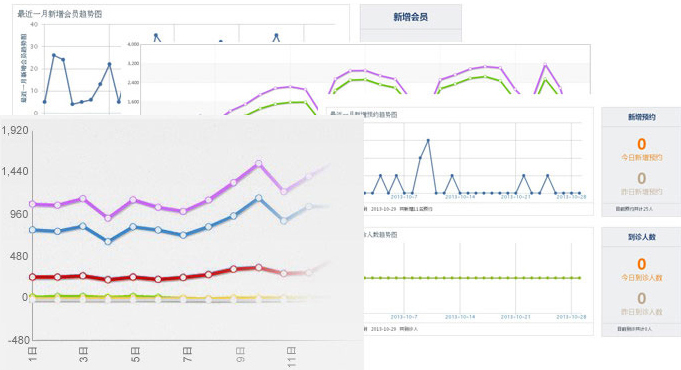
Task: Click 2013-10-21 date in visit count chart
Action: [516, 317]
